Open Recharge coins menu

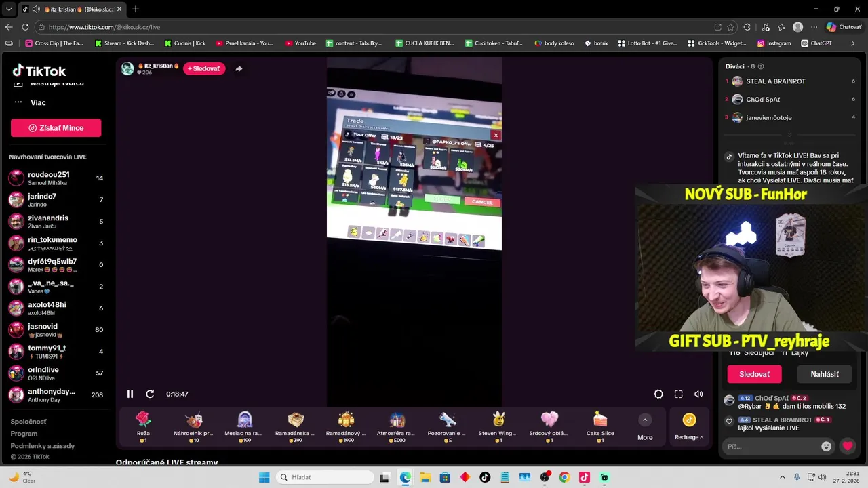click(x=689, y=427)
